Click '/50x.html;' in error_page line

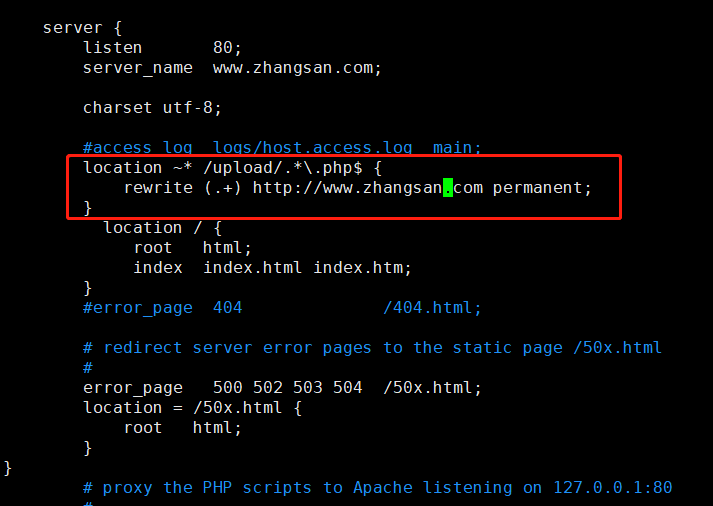pyautogui.click(x=432, y=388)
